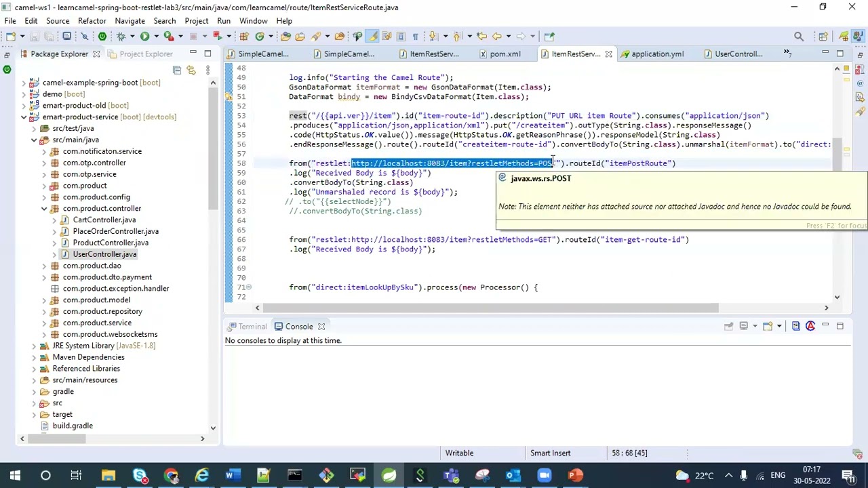Click the Writable status bar entry
This screenshot has height=488, width=868.
click(x=459, y=453)
